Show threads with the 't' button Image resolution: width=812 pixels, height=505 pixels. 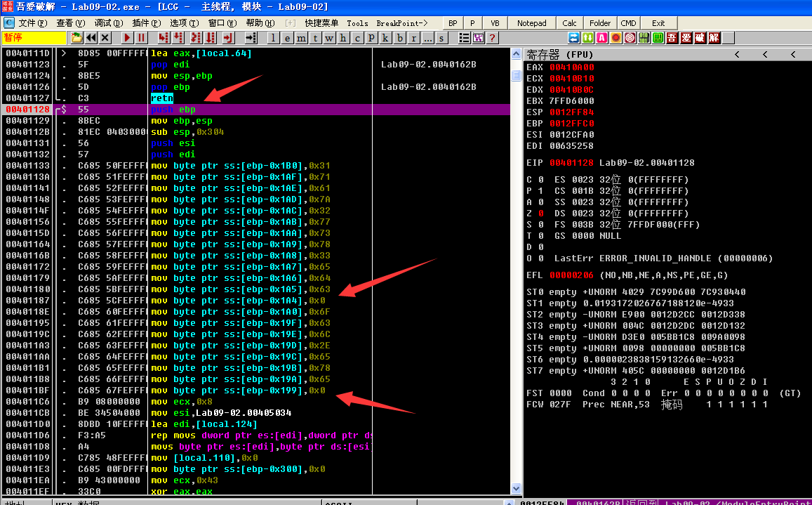click(315, 38)
